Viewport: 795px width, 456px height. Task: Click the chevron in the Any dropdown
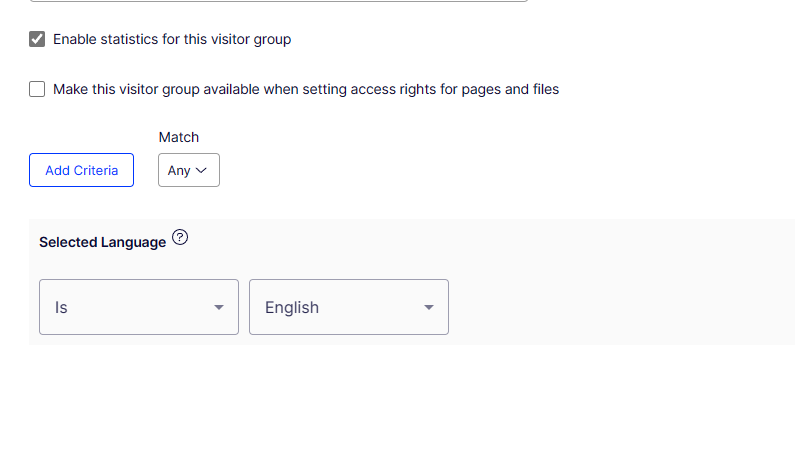coord(202,171)
